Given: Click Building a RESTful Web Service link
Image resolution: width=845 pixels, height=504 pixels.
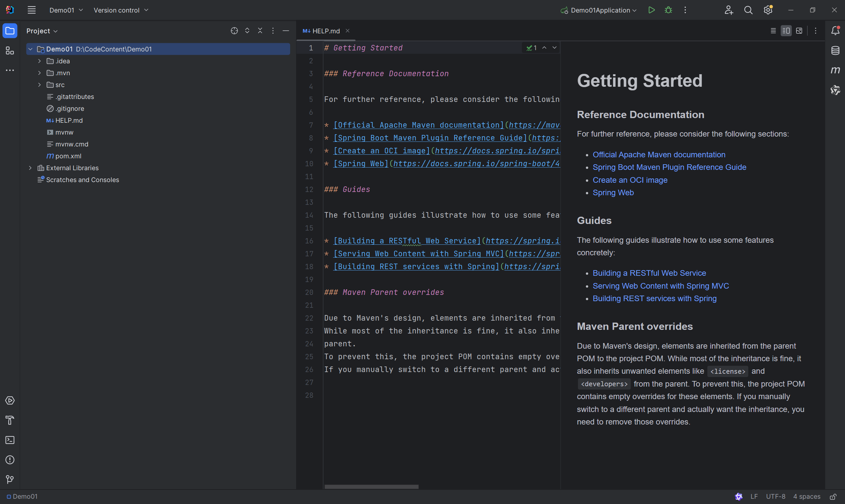Looking at the screenshot, I should pyautogui.click(x=649, y=273).
